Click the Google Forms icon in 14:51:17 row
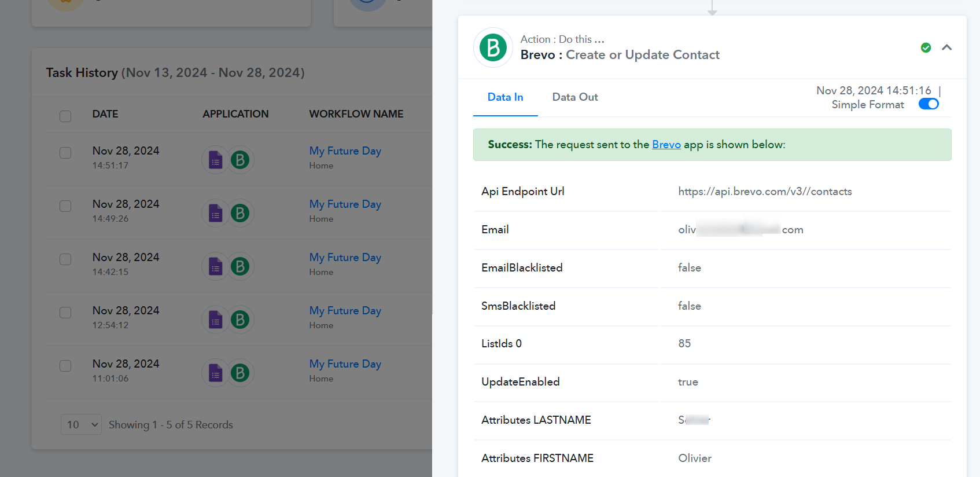This screenshot has height=477, width=980. 215,160
